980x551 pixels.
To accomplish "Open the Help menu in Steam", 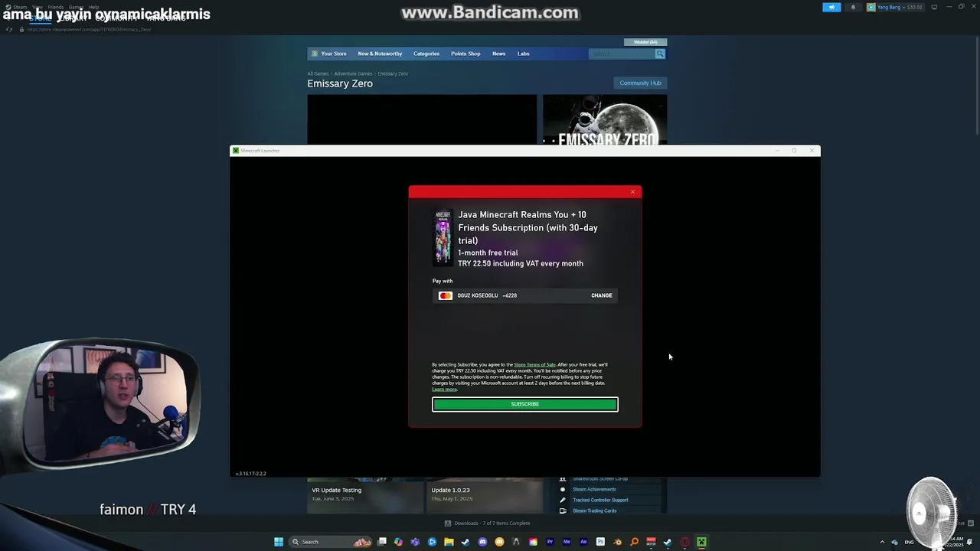I will pyautogui.click(x=93, y=7).
